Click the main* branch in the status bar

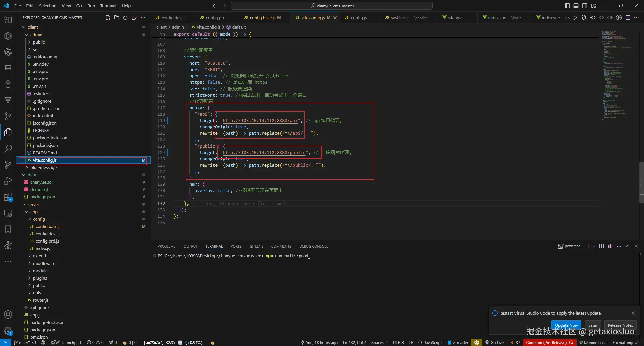tap(22, 343)
